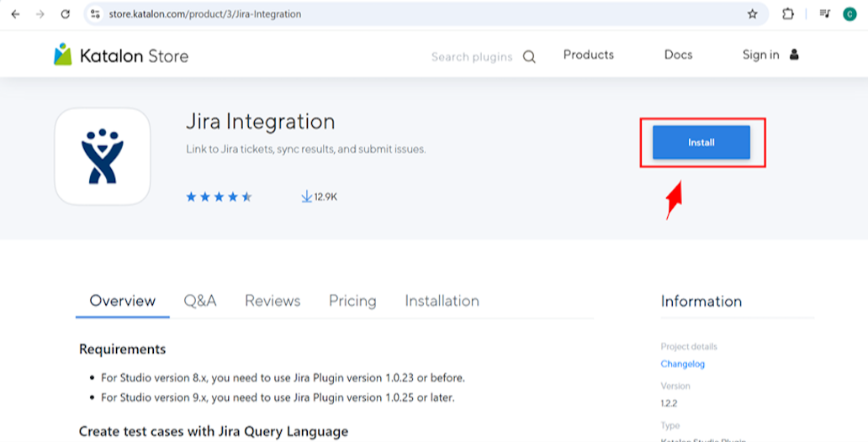
Task: Click the Studio version 9.x requirement line
Action: click(278, 397)
